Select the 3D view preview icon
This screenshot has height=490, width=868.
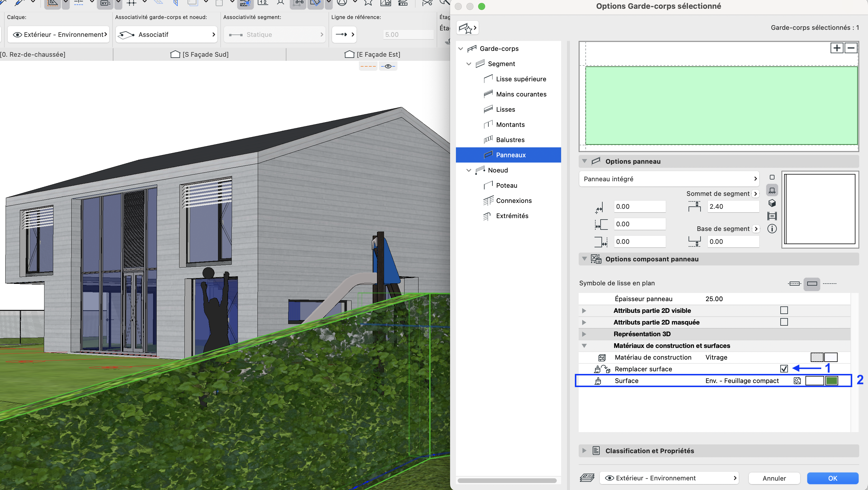click(x=772, y=203)
